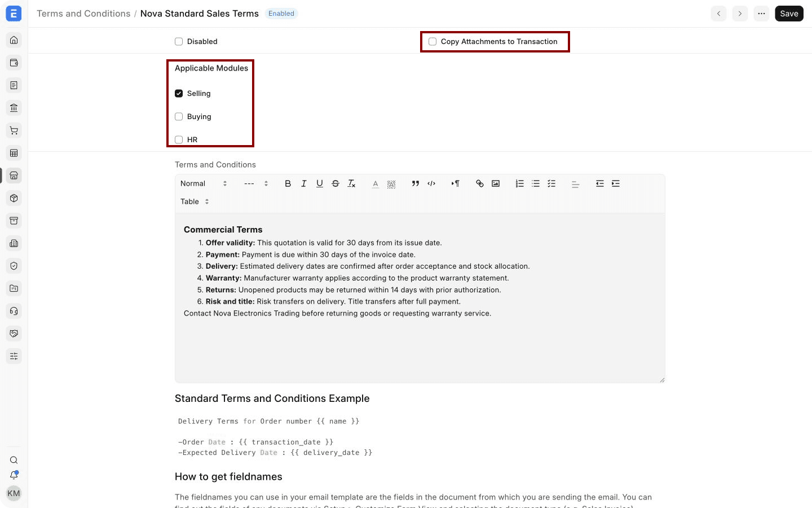The height and width of the screenshot is (508, 812).
Task: Open the font color picker
Action: (376, 183)
